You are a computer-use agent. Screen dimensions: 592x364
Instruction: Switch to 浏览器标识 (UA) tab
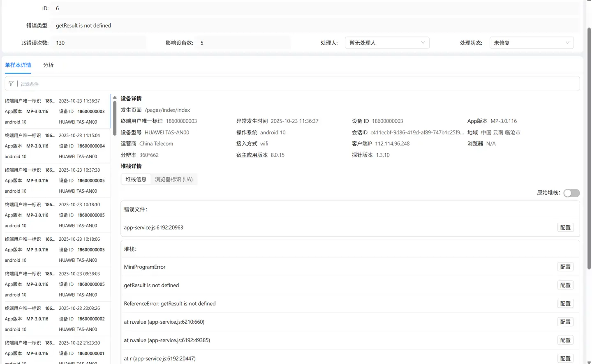click(173, 180)
